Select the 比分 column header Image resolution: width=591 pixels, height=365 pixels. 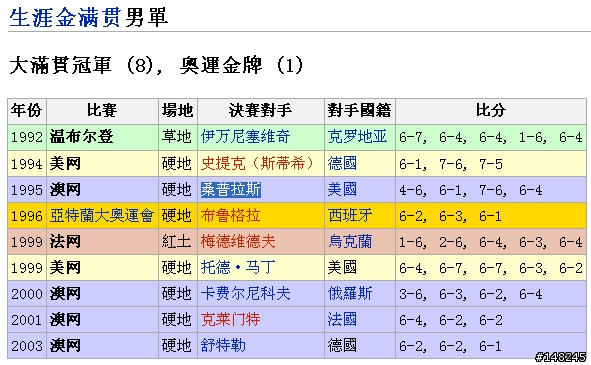(490, 111)
